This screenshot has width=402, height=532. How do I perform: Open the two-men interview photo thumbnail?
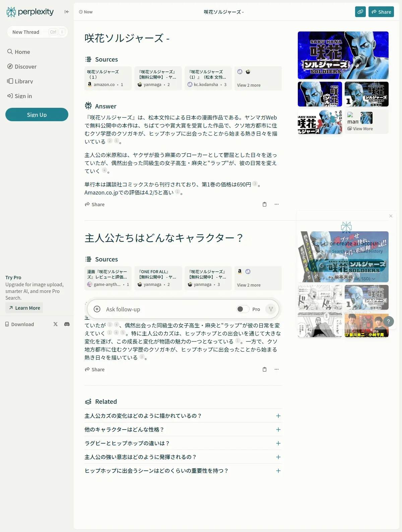point(366,325)
